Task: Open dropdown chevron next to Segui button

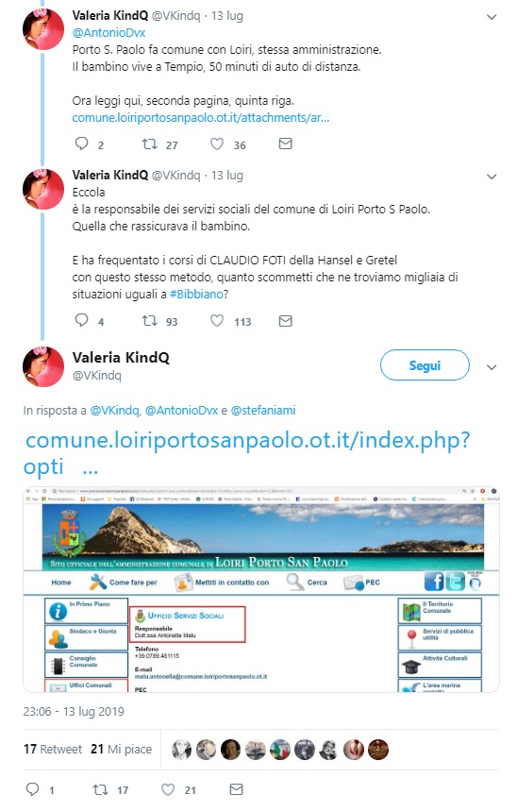Action: click(x=492, y=367)
